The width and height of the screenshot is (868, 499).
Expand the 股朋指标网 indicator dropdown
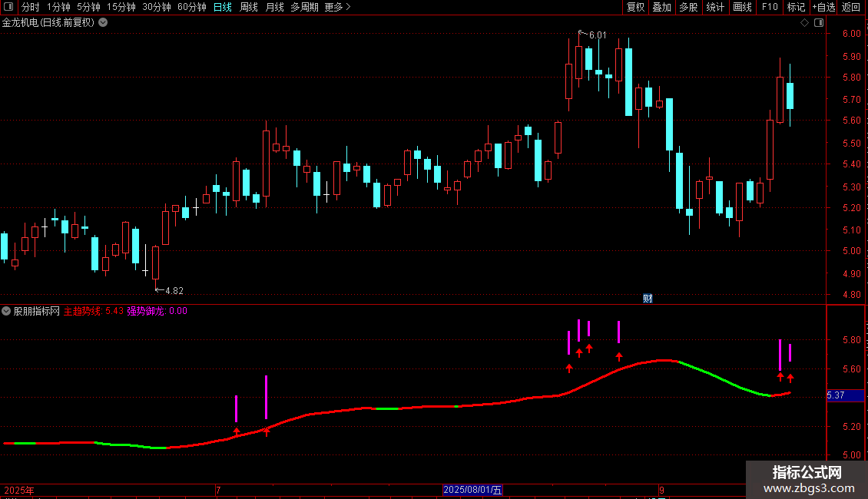(x=6, y=311)
